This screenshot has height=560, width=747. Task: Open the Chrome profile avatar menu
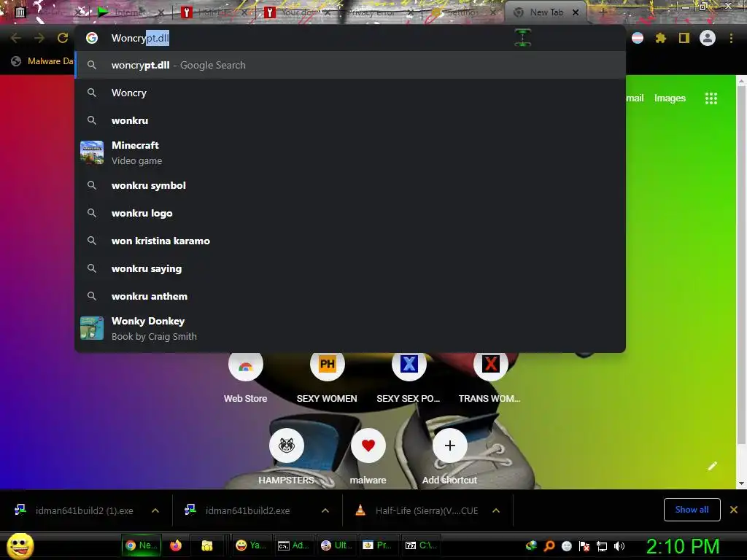click(708, 38)
